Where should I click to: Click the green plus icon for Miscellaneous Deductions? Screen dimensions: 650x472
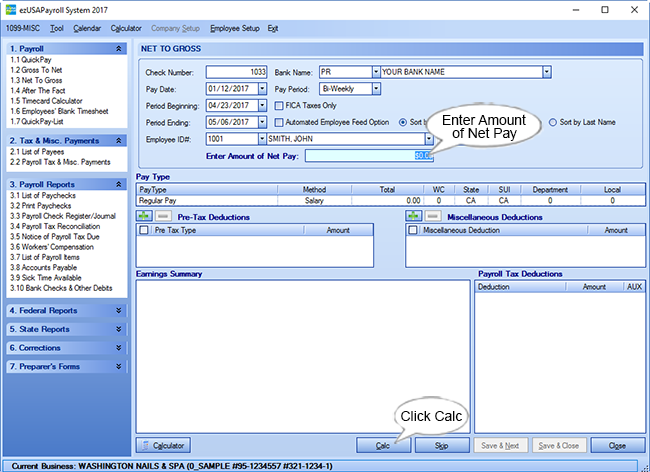(x=414, y=216)
